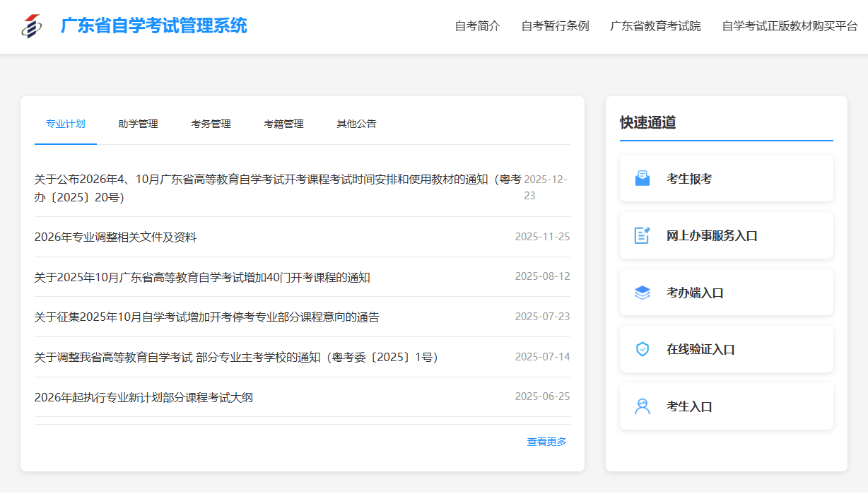
Task: Click the person icon beside 考生入口
Action: coord(642,406)
